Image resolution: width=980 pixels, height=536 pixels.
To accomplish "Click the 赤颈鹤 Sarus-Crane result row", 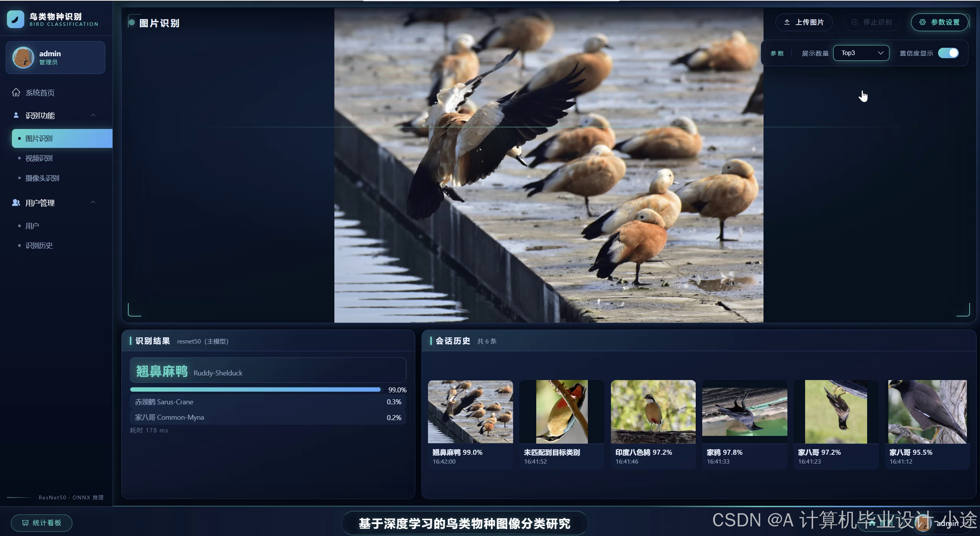I will (x=268, y=402).
